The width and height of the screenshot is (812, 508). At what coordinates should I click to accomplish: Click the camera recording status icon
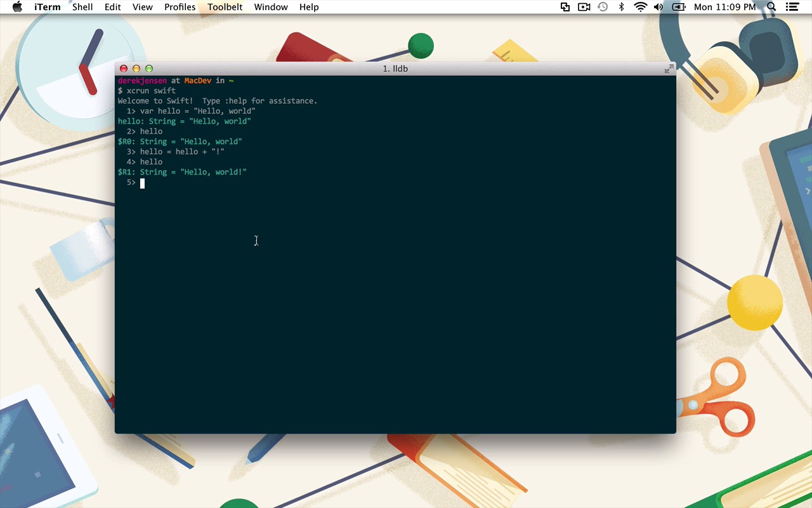coord(584,7)
